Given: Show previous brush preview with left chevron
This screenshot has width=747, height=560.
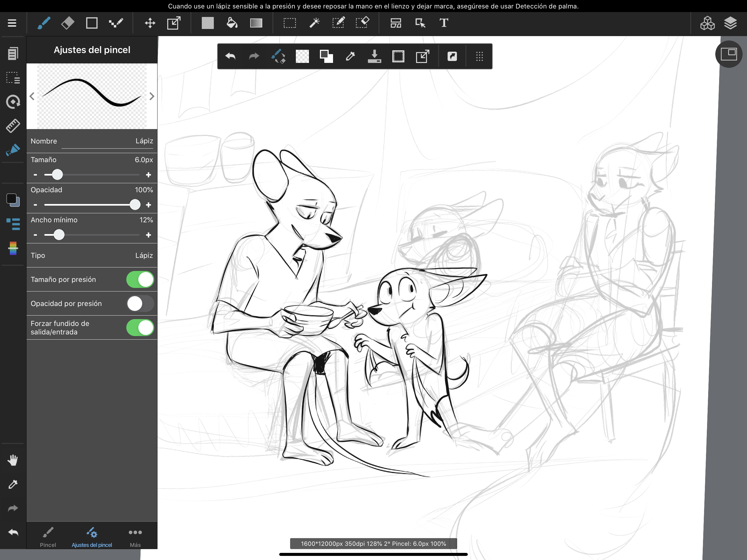Looking at the screenshot, I should [32, 97].
